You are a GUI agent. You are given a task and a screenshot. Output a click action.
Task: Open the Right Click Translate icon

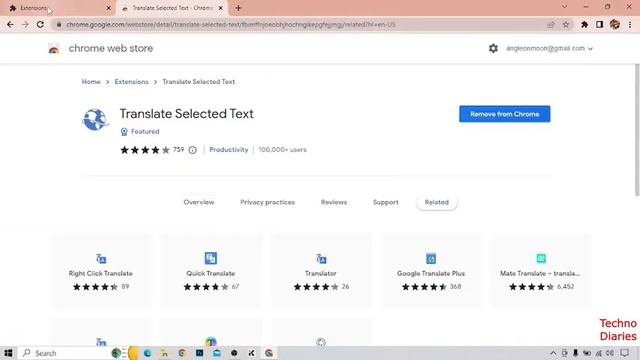pyautogui.click(x=101, y=258)
